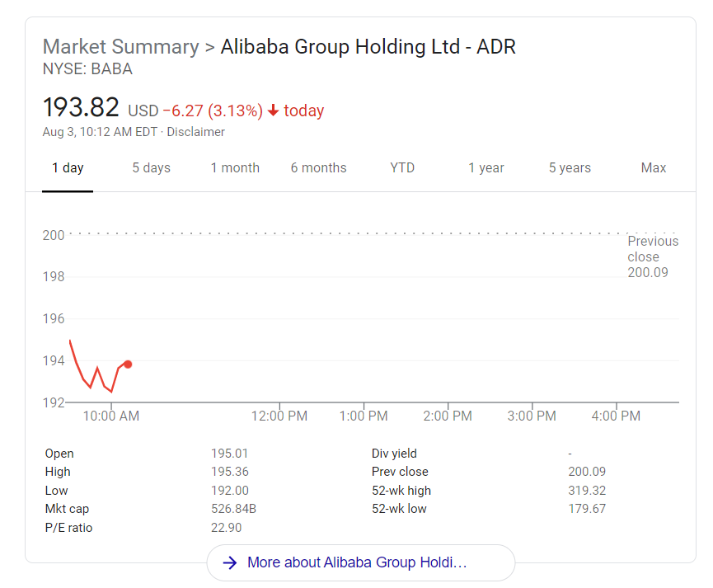This screenshot has width=713, height=588.
Task: Click the red down-arrow price change icon
Action: point(273,111)
